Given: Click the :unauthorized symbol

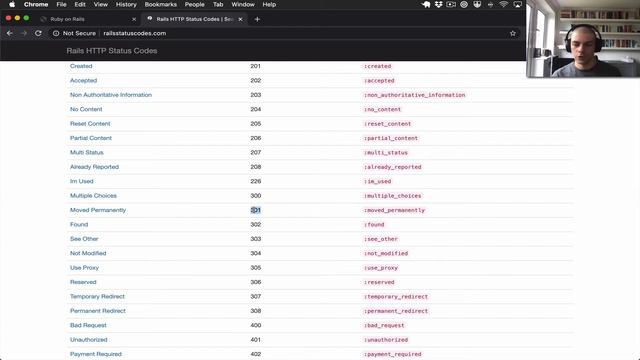Looking at the screenshot, I should (386, 340).
